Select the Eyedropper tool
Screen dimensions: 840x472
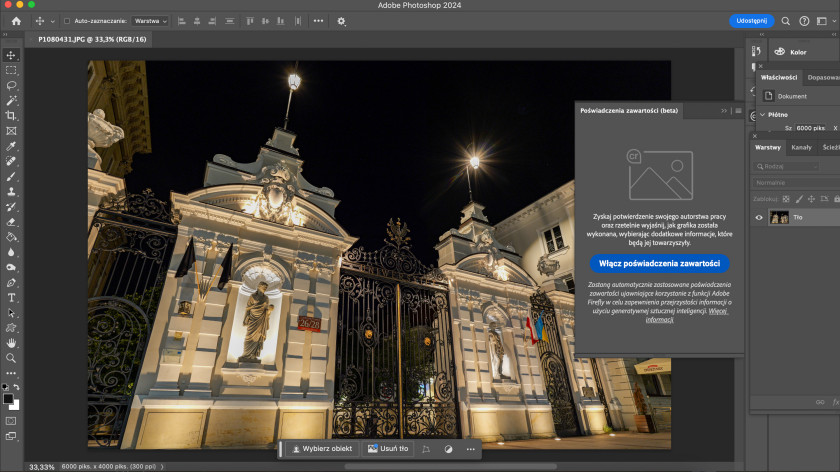[x=11, y=146]
